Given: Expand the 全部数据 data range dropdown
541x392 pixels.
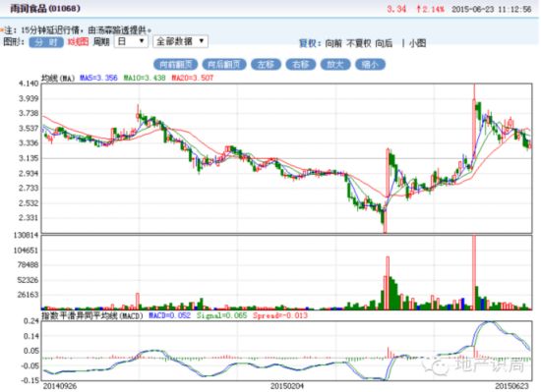Looking at the screenshot, I should click(180, 41).
